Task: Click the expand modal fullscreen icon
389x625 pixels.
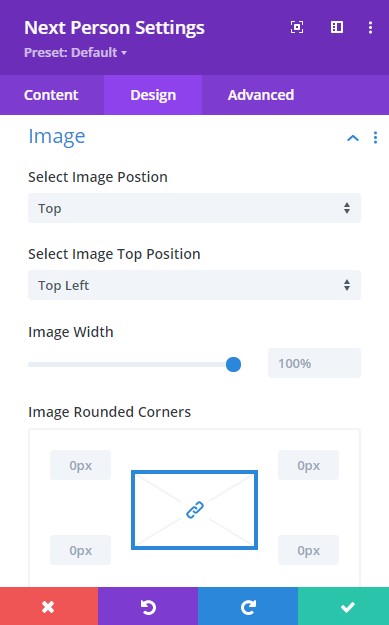Action: click(297, 27)
